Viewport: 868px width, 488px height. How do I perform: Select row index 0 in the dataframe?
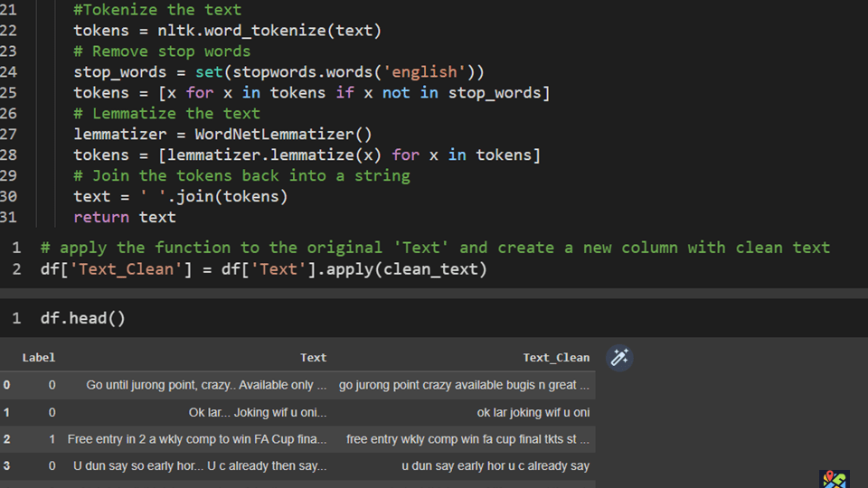tap(7, 385)
